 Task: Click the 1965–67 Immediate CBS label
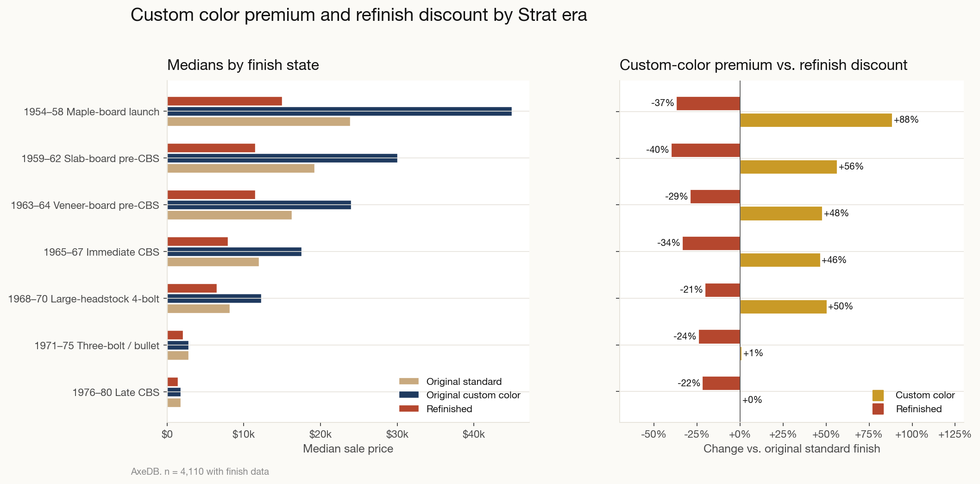(x=101, y=252)
